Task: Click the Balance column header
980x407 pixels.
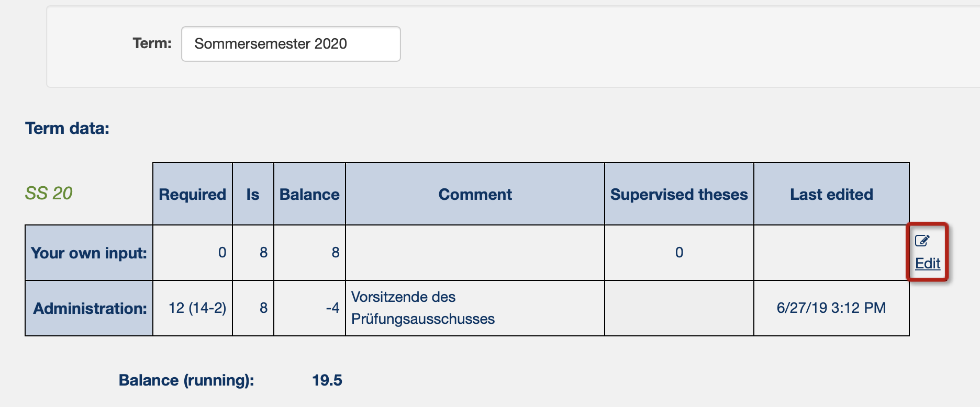Action: (x=309, y=194)
